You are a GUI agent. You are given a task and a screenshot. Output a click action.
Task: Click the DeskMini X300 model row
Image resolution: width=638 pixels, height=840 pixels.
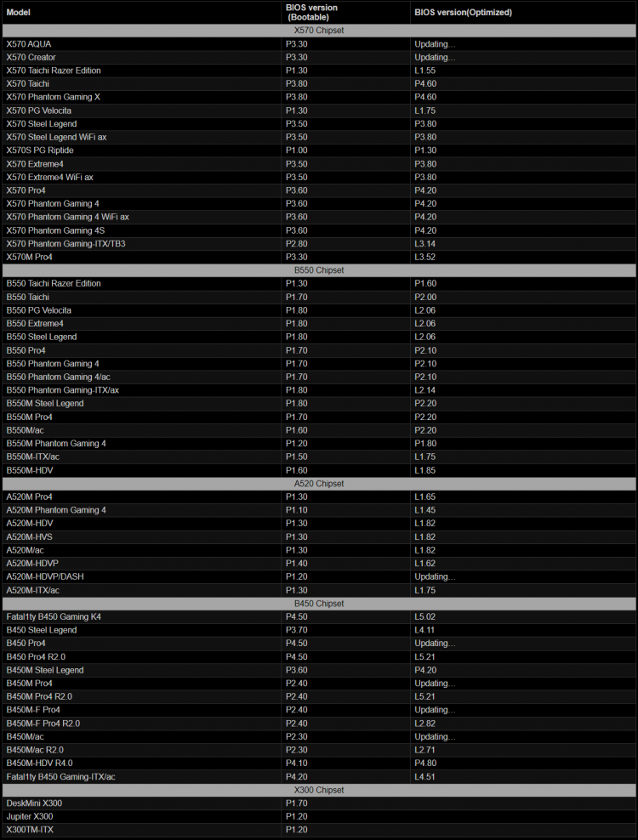click(x=319, y=803)
